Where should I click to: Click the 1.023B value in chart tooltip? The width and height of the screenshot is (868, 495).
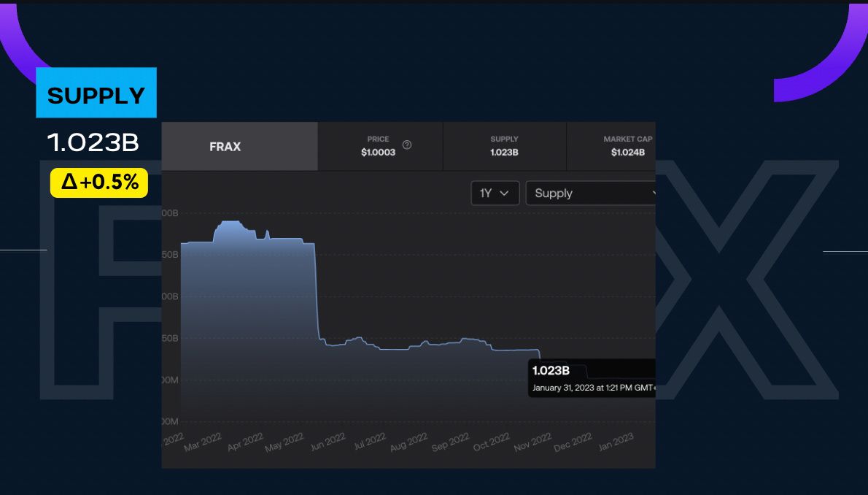(x=551, y=371)
